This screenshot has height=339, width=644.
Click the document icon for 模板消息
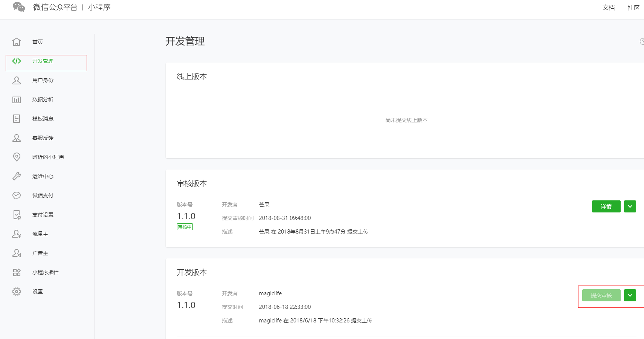point(17,119)
